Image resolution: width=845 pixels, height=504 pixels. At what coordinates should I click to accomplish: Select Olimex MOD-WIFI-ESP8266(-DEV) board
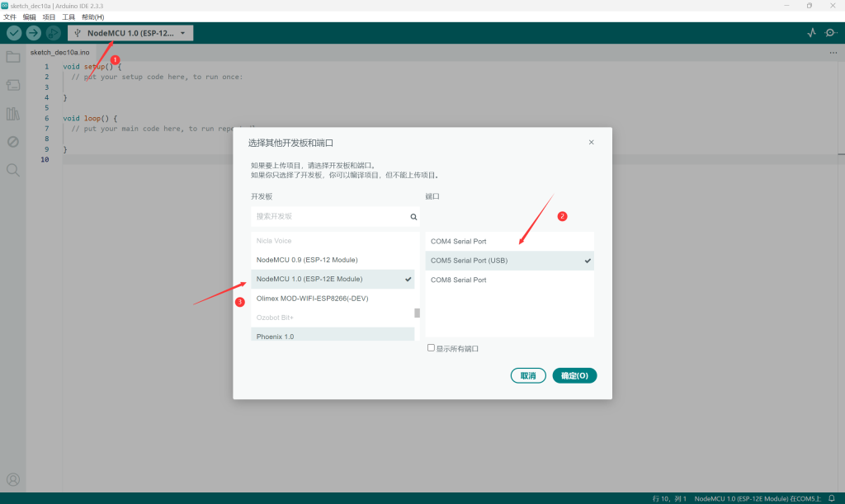(x=333, y=299)
